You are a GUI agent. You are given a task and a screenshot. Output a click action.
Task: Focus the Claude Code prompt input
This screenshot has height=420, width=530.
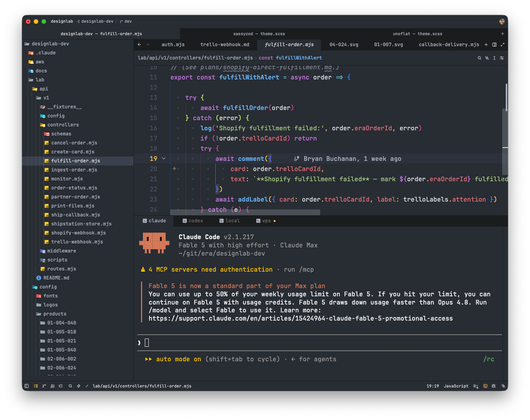tap(319, 343)
